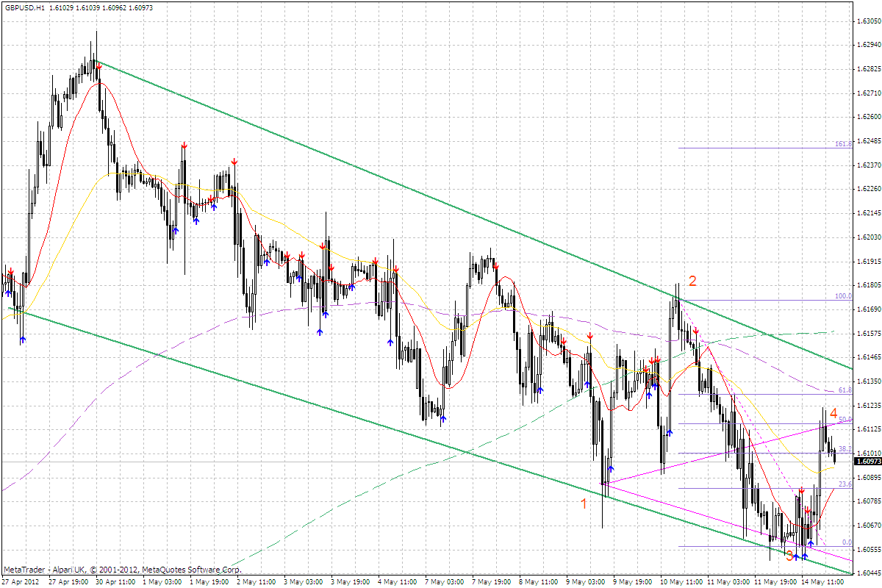Click the GBPUSD,H1 symbol title text
Screen dimensions: 882x588
coord(24,7)
